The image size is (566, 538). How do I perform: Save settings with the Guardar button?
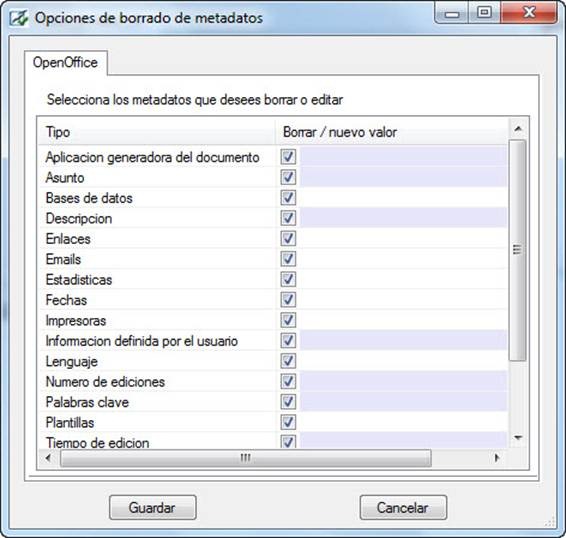(x=153, y=507)
